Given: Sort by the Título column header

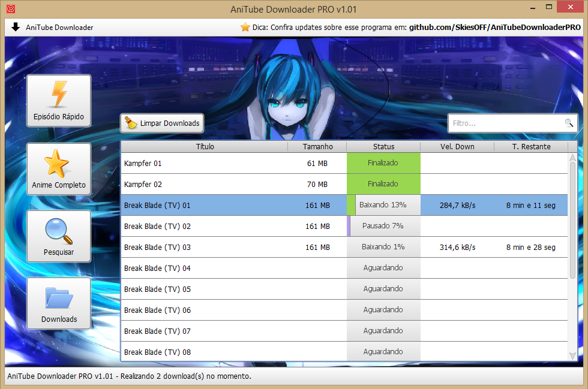Looking at the screenshot, I should click(205, 146).
